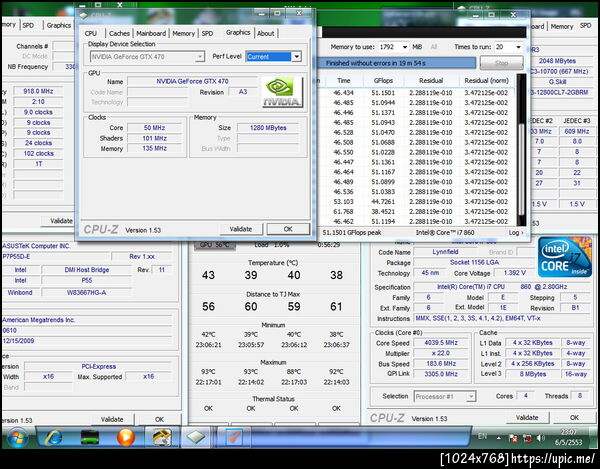Image resolution: width=600 pixels, height=469 pixels.
Task: Click Validate in the CPU-Z processor window
Action: pos(527,417)
